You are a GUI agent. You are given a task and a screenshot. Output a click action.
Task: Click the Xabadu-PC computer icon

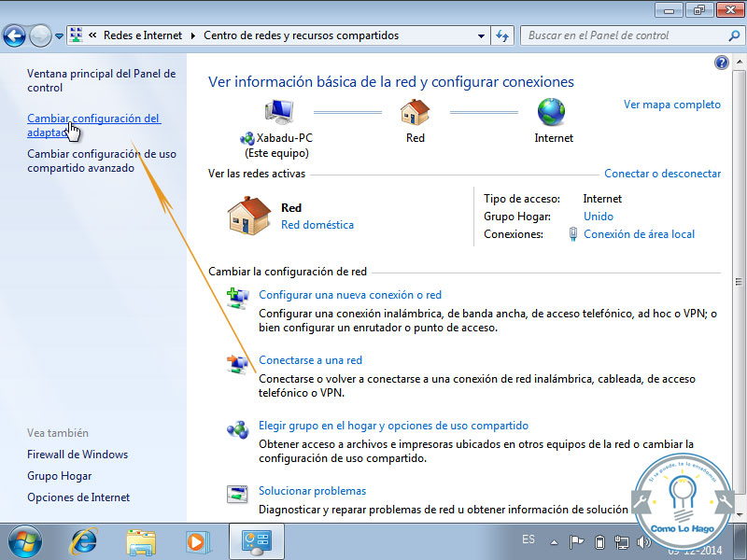pyautogui.click(x=278, y=114)
